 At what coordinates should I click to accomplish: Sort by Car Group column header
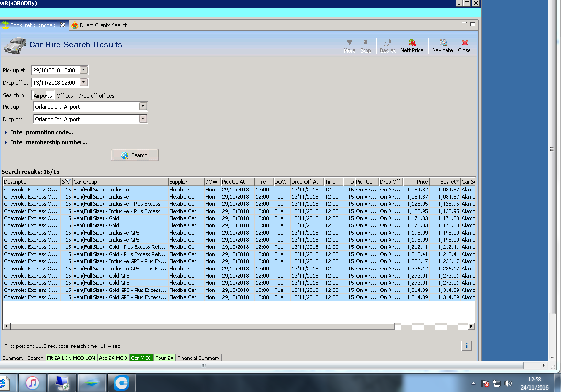[x=120, y=181]
